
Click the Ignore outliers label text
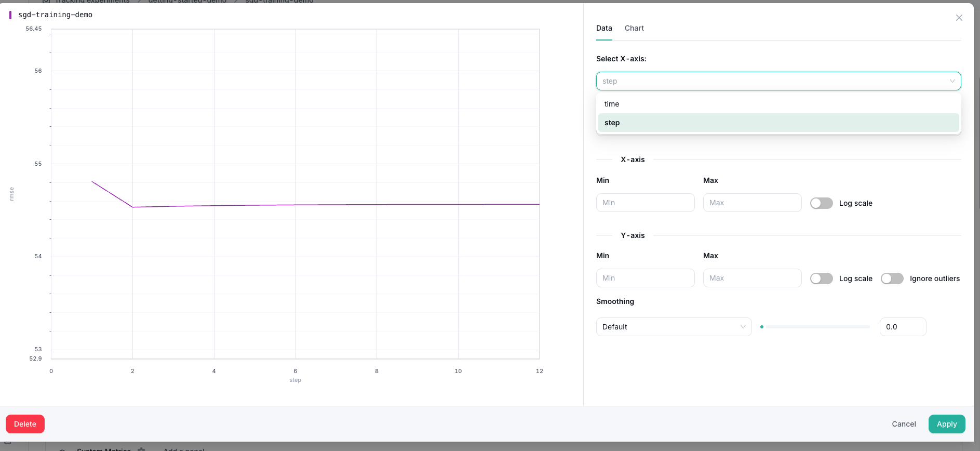pos(934,278)
